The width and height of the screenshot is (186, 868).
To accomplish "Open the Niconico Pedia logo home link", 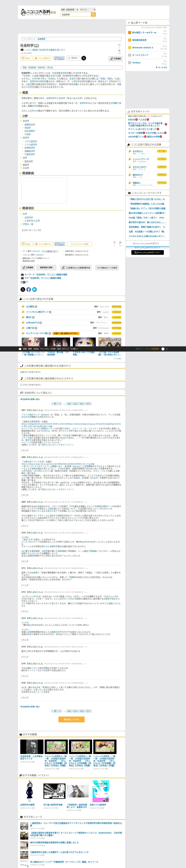I will [x=38, y=12].
